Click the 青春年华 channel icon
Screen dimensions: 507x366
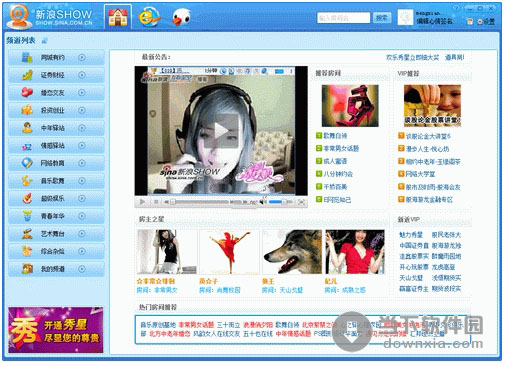tap(27, 216)
